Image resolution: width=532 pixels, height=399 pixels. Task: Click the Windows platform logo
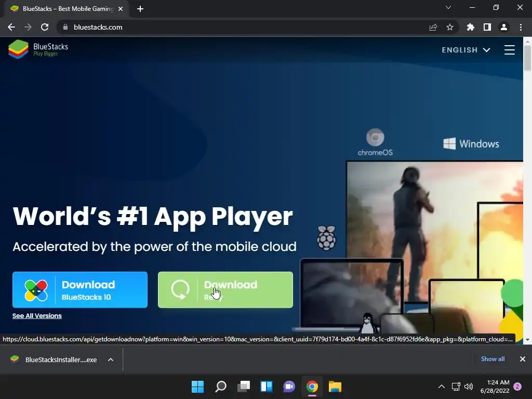471,143
